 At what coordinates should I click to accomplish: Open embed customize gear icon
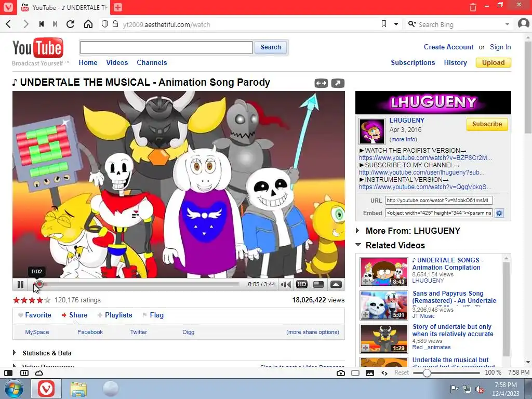pos(499,213)
